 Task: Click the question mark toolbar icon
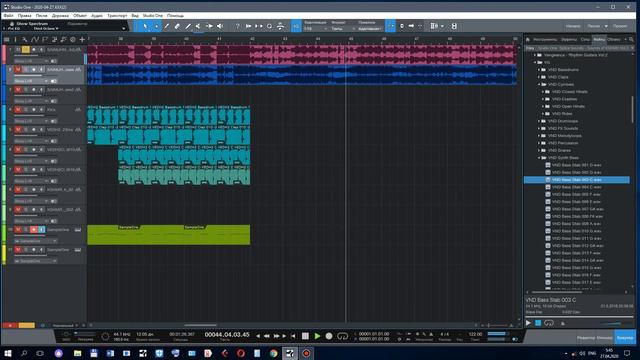pyautogui.click(x=238, y=26)
